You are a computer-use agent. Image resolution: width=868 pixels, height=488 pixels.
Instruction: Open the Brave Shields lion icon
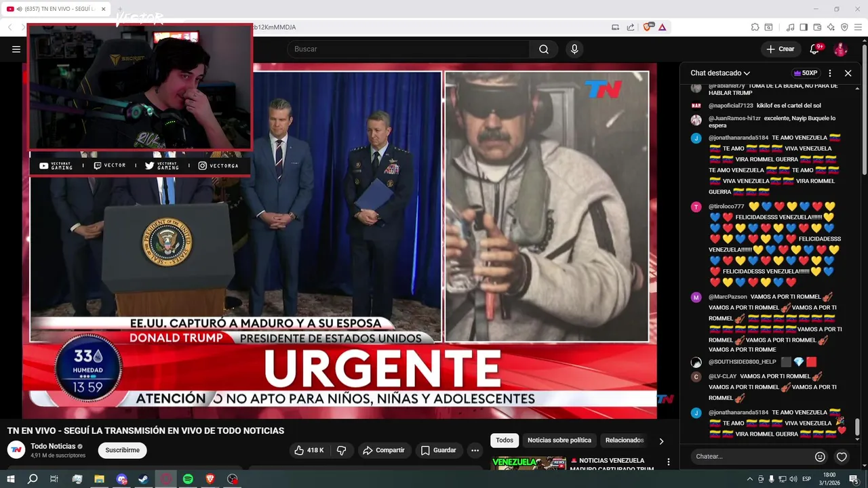[648, 27]
